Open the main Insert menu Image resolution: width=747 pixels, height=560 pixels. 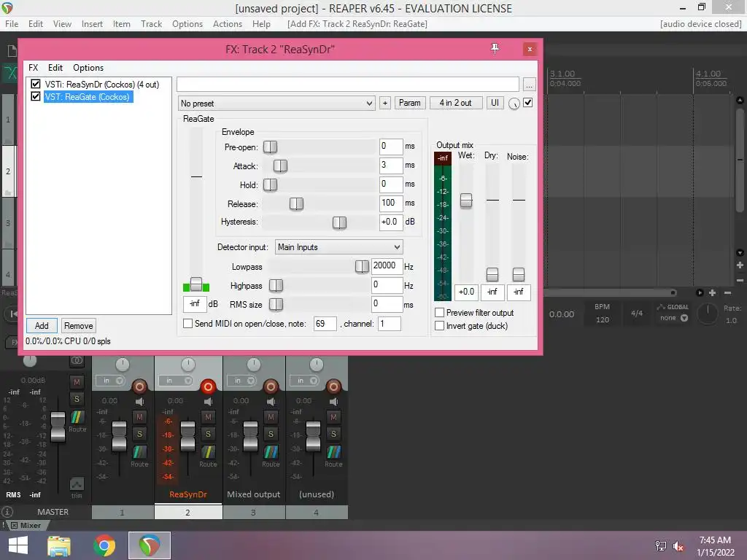pos(92,24)
